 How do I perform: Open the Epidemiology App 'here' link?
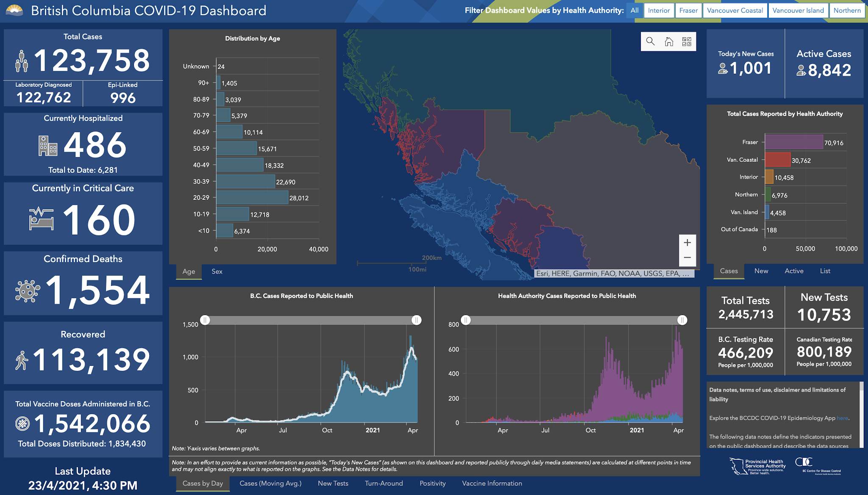(x=842, y=418)
